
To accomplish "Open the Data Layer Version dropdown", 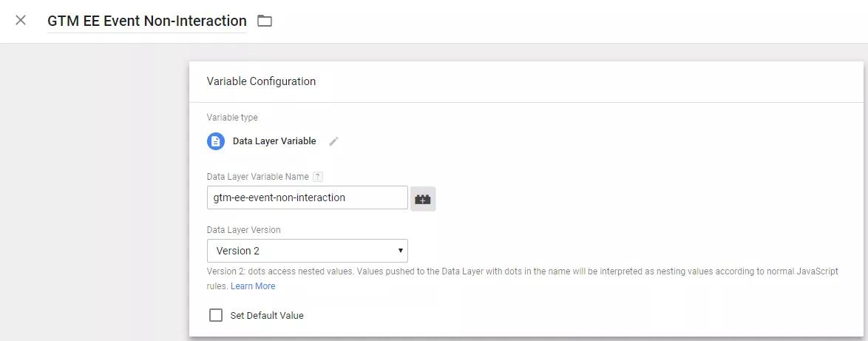I will (x=308, y=251).
